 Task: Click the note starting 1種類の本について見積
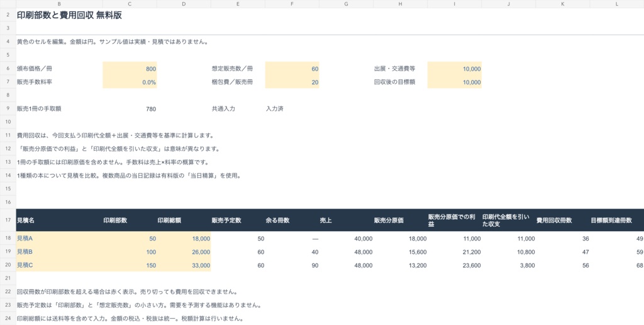pos(128,176)
